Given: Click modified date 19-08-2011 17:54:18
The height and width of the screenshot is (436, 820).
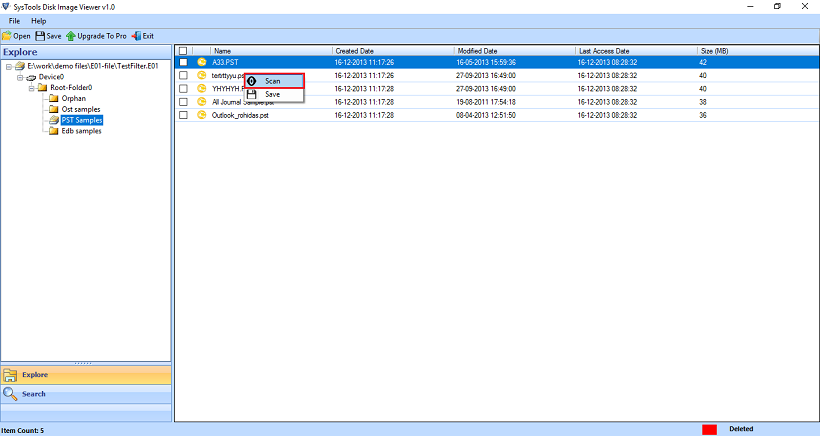Looking at the screenshot, I should pyautogui.click(x=486, y=102).
